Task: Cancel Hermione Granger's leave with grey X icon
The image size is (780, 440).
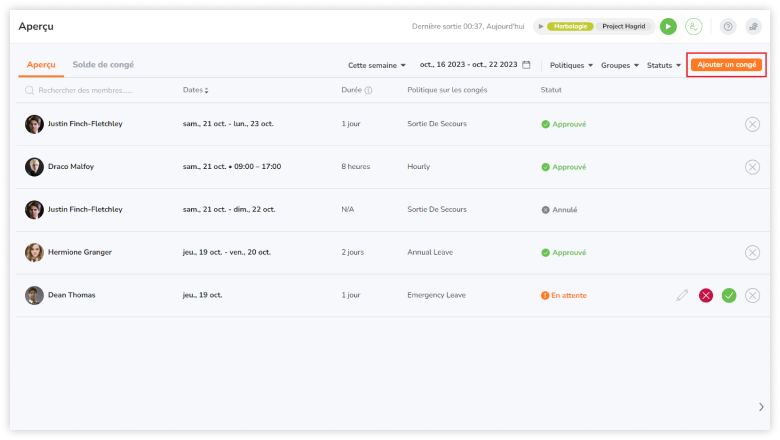Action: tap(752, 253)
